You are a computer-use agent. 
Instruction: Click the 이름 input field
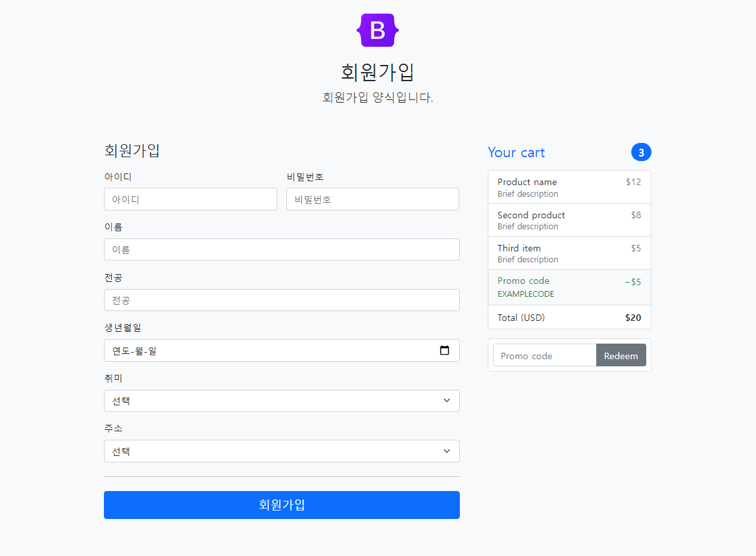pyautogui.click(x=282, y=249)
